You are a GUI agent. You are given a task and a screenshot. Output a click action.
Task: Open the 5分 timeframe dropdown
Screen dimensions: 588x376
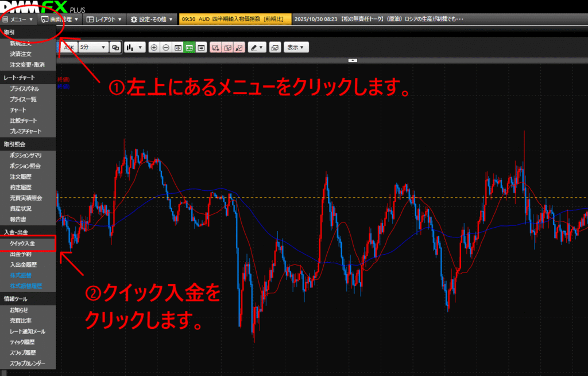click(92, 47)
